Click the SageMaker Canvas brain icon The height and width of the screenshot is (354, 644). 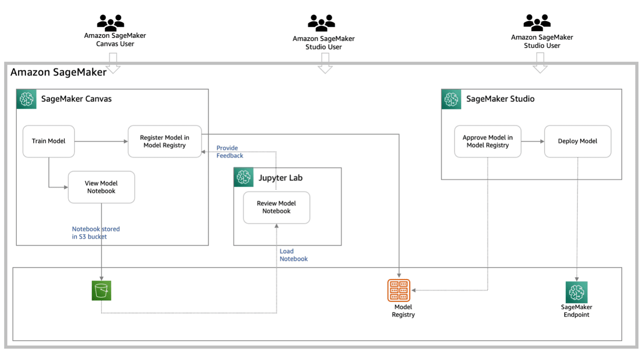[27, 99]
